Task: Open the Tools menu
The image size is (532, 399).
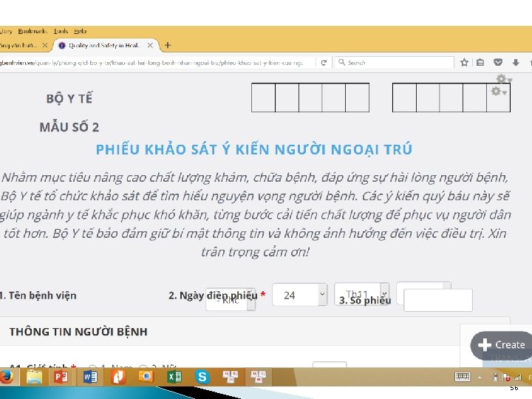Action: (61, 31)
